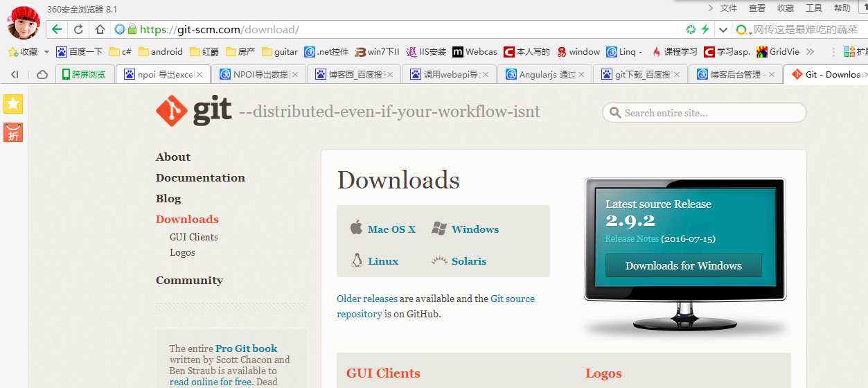Viewport: 868px width, 388px height.
Task: Close the Angularjs 通过 tab
Action: tap(581, 75)
